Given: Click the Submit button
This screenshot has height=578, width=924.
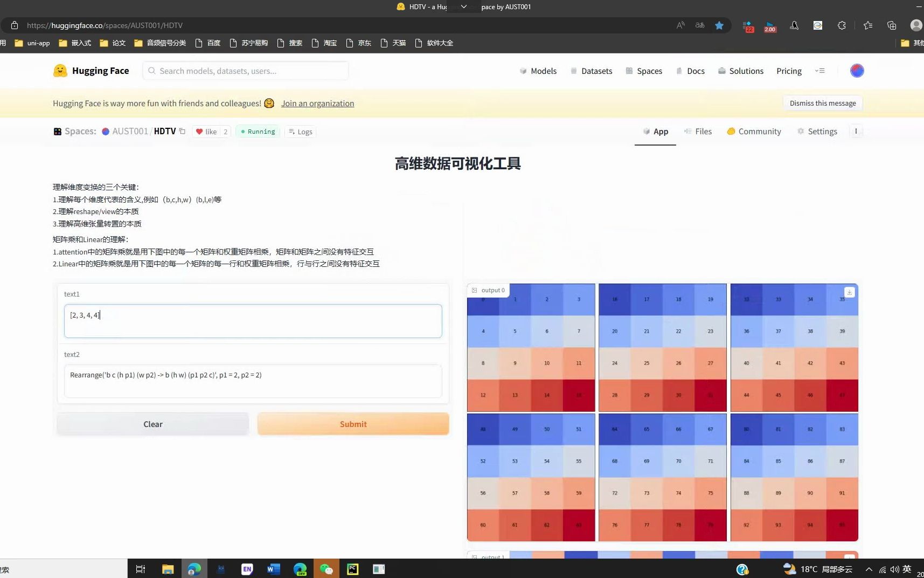Looking at the screenshot, I should click(x=353, y=424).
